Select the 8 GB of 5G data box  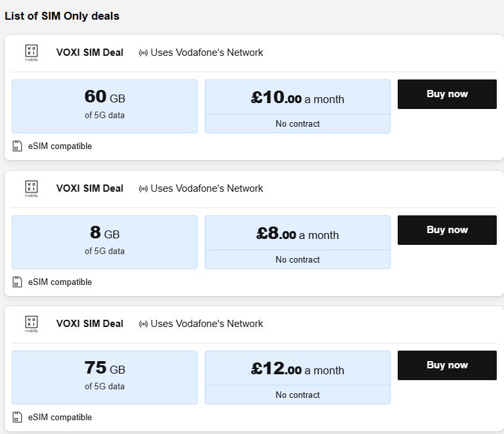click(104, 242)
